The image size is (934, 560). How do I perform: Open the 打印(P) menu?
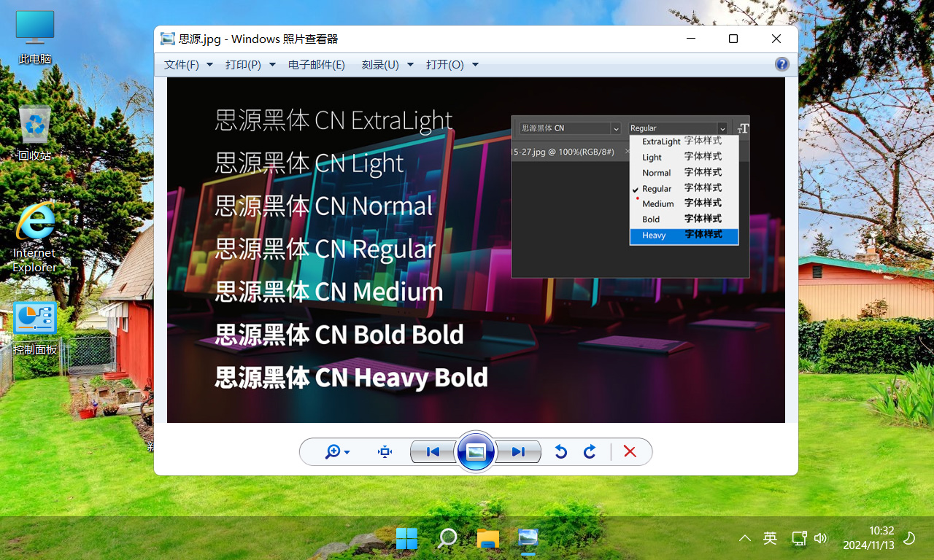[243, 65]
